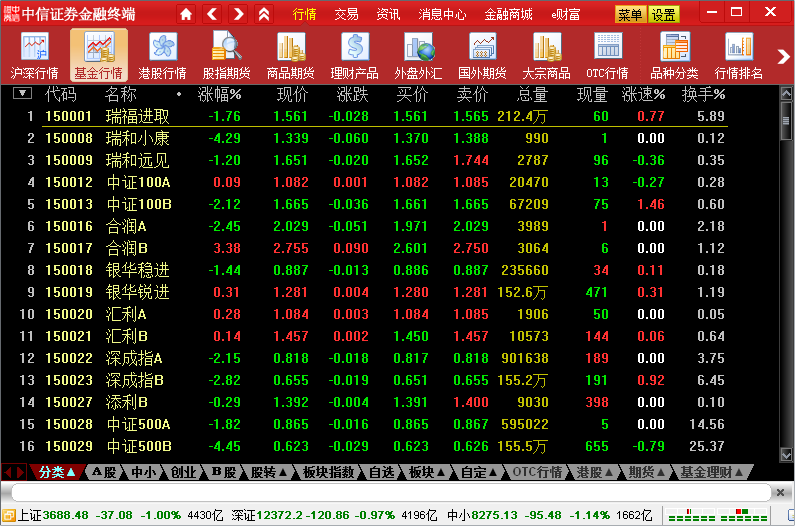
Task: Open the e财富 menu
Action: [x=566, y=14]
